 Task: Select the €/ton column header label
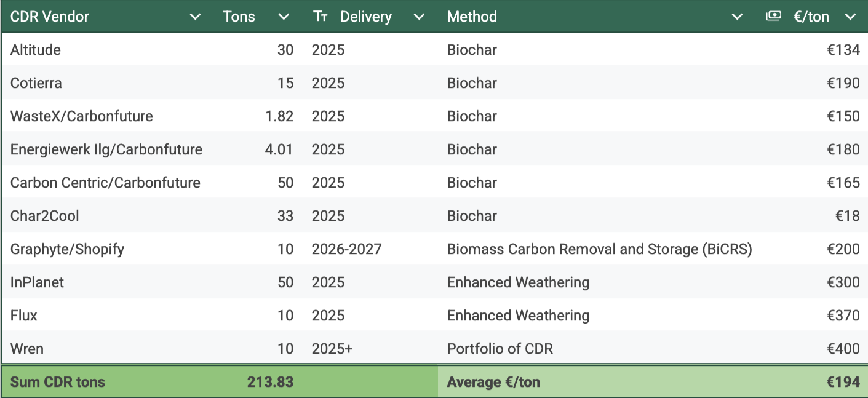[x=811, y=17]
